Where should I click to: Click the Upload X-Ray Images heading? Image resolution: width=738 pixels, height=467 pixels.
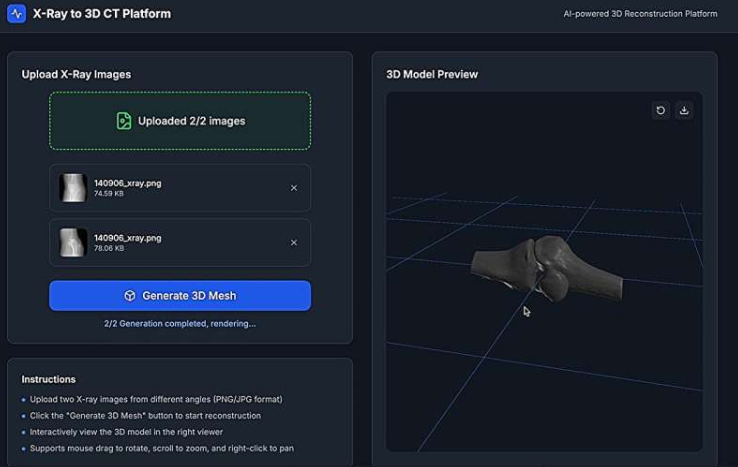tap(76, 74)
